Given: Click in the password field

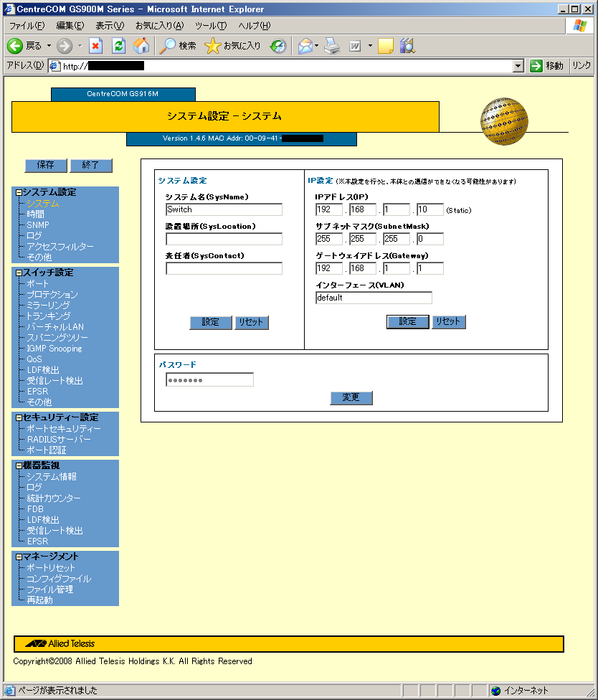Looking at the screenshot, I should 210,380.
